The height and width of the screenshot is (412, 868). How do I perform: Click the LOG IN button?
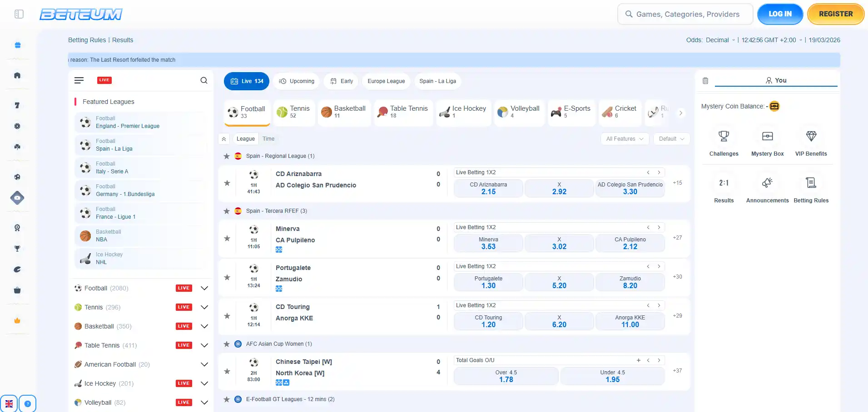(780, 14)
